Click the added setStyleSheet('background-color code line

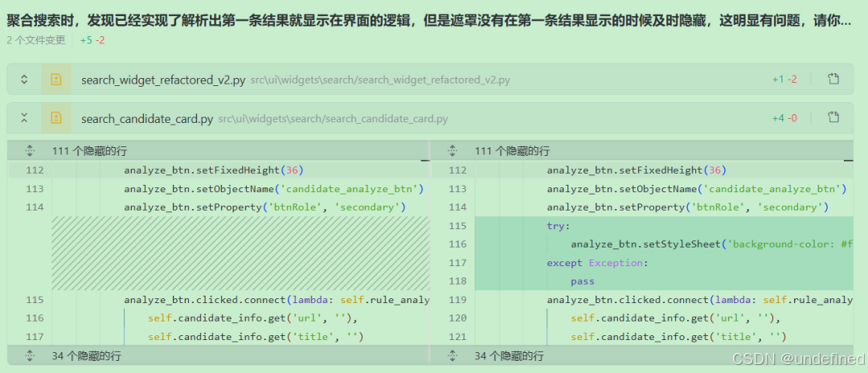[x=712, y=244]
